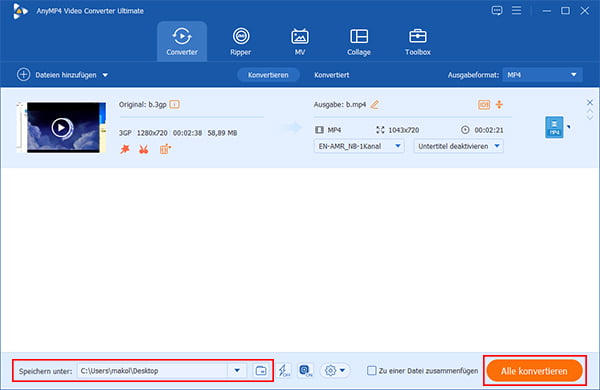Open the Ripper module

[241, 42]
